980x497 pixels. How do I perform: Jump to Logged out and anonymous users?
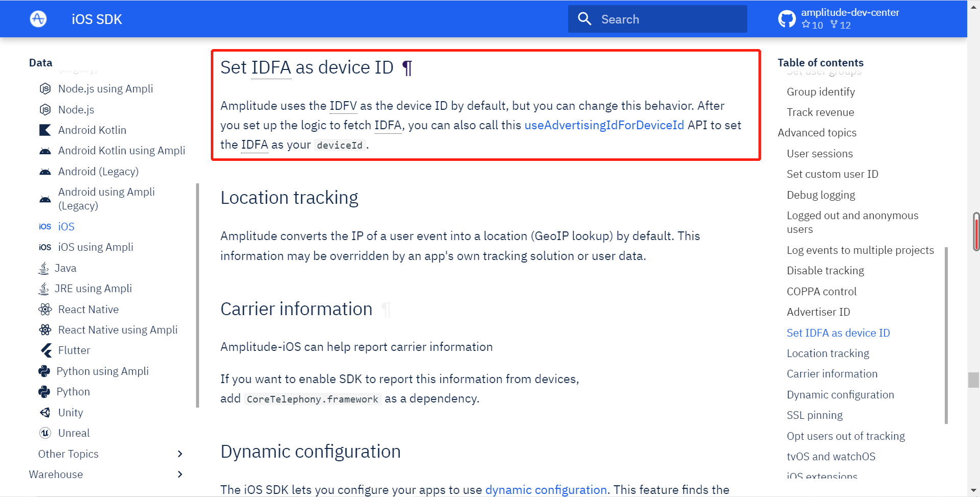pos(852,222)
